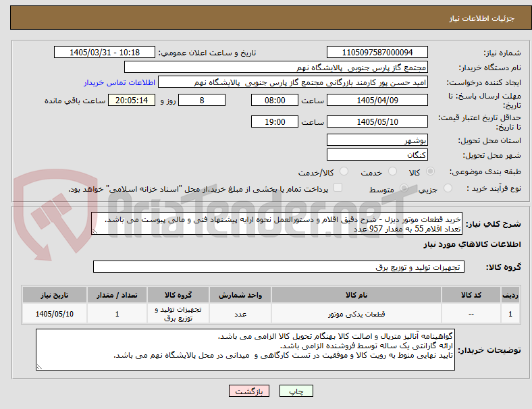Click the remaining days field showing 8
Screen dimensions: 532x409
202,100
